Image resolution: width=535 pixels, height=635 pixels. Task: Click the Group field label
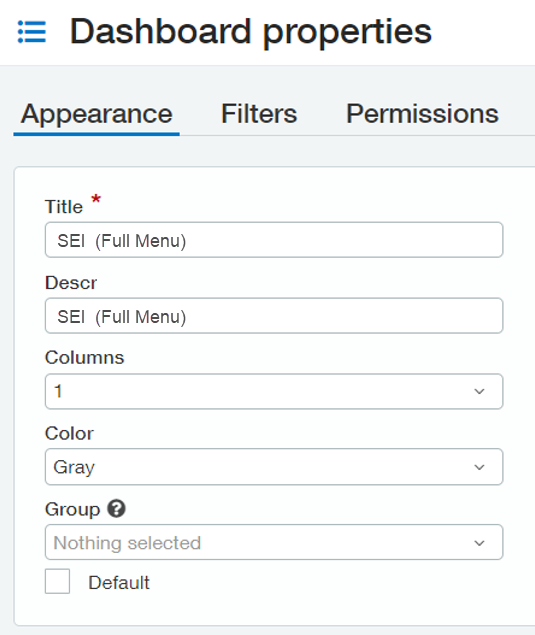pyautogui.click(x=72, y=509)
